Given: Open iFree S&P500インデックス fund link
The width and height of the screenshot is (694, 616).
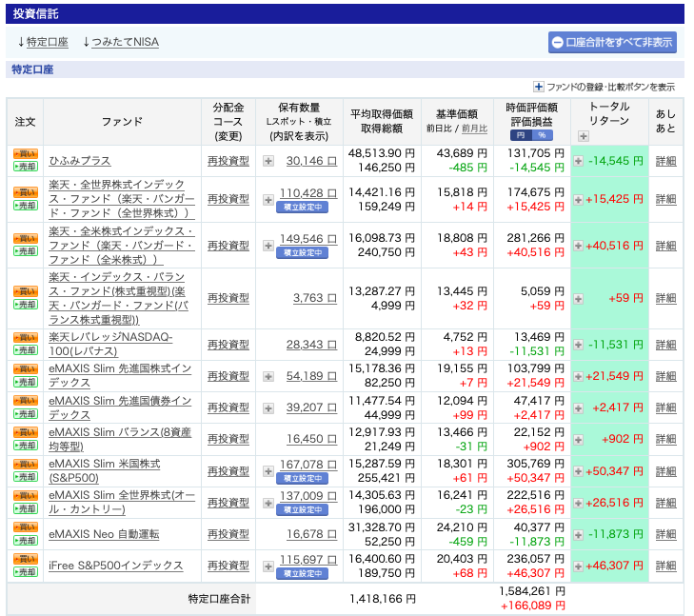Looking at the screenshot, I should point(115,566).
